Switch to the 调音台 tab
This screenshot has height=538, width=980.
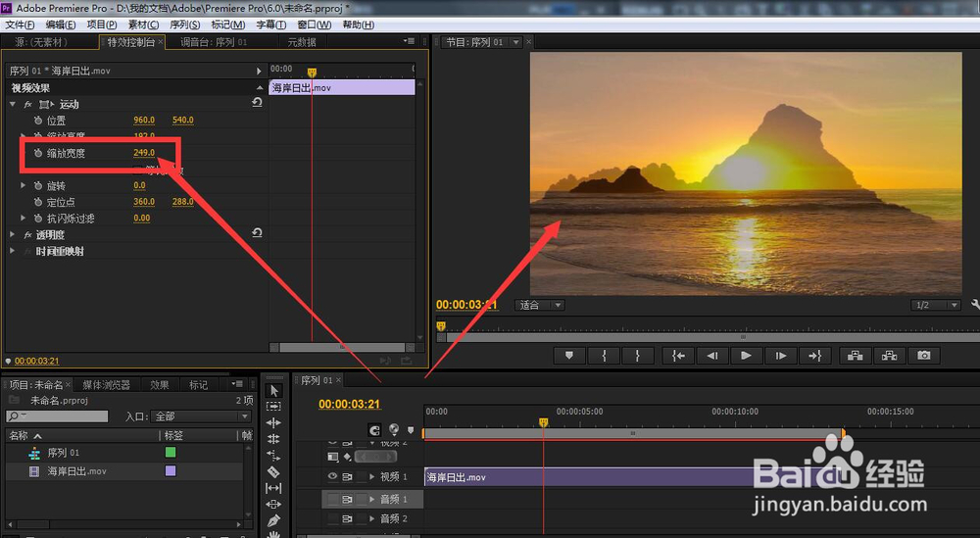coord(214,42)
